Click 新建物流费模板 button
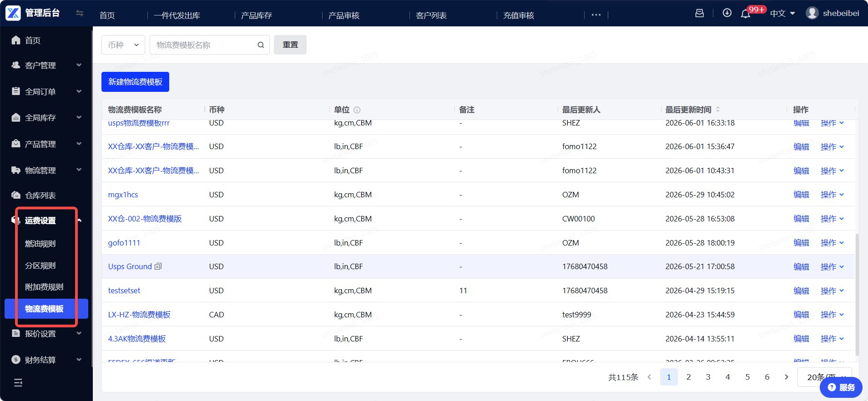The height and width of the screenshot is (401, 868). 135,82
